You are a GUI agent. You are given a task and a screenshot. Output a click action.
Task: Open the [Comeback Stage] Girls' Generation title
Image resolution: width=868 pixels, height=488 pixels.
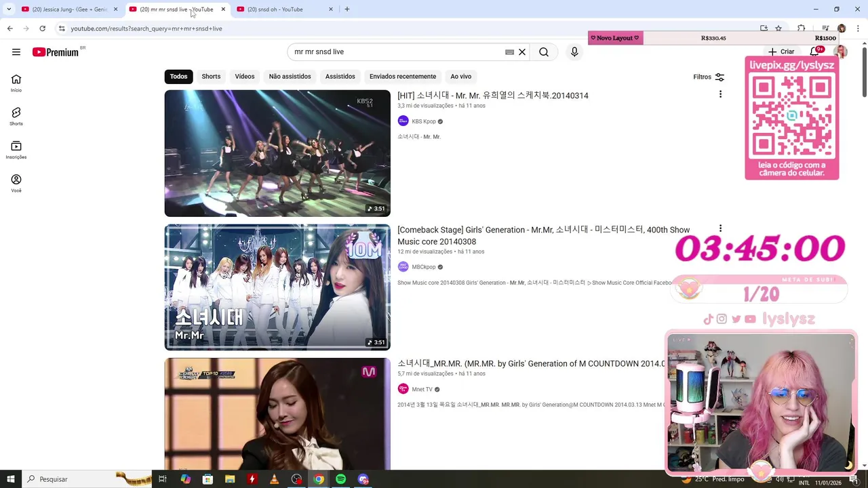tap(543, 235)
